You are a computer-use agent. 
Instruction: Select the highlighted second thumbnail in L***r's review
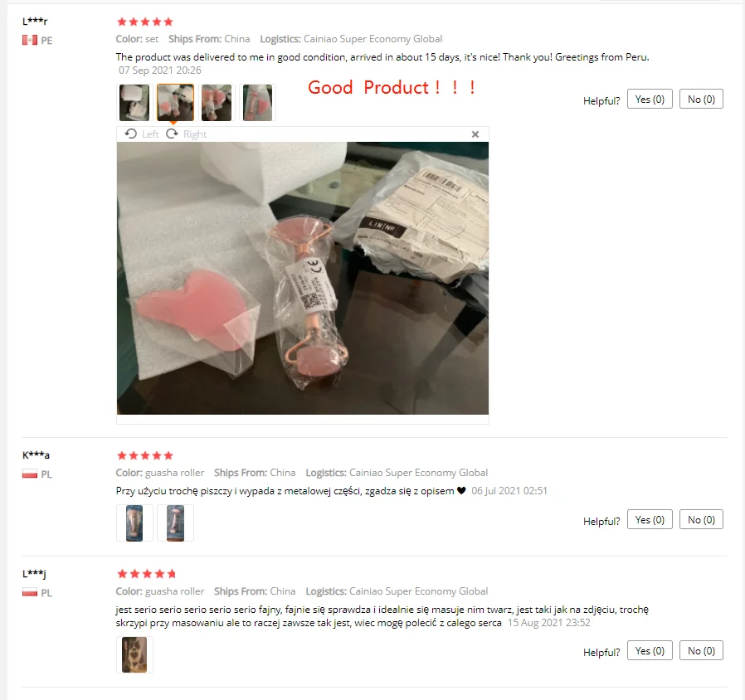[175, 103]
